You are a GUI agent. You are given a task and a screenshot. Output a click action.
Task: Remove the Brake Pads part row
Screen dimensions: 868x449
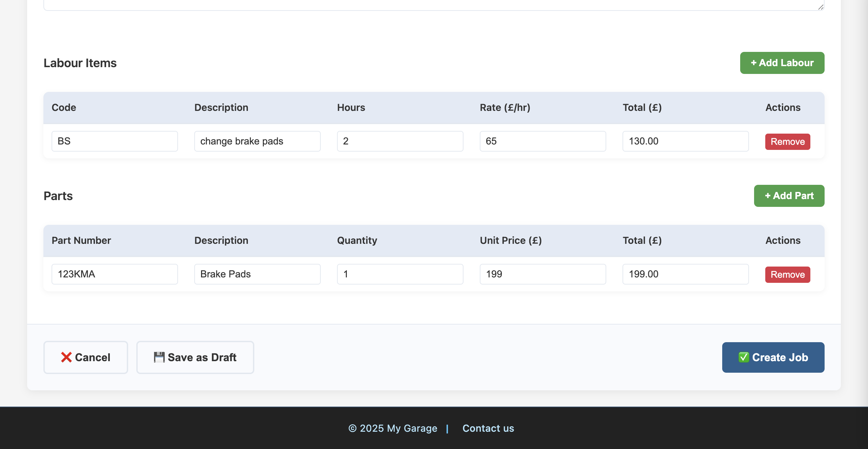coord(787,274)
